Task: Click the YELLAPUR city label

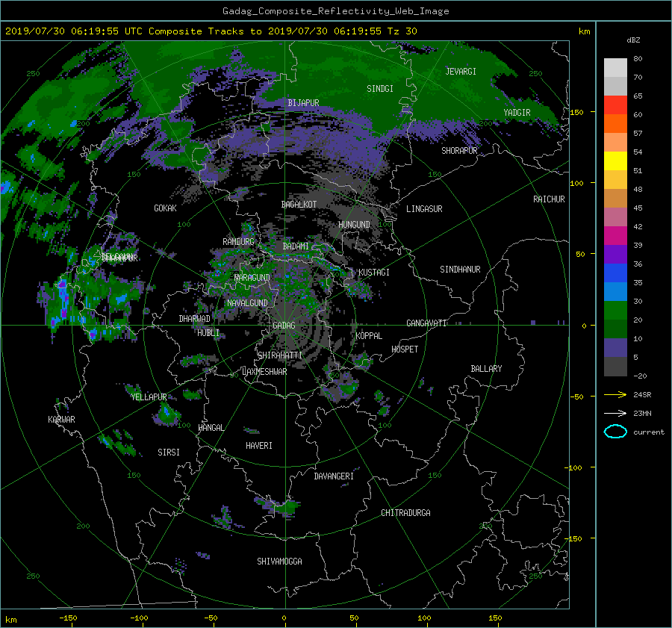Action: point(149,397)
